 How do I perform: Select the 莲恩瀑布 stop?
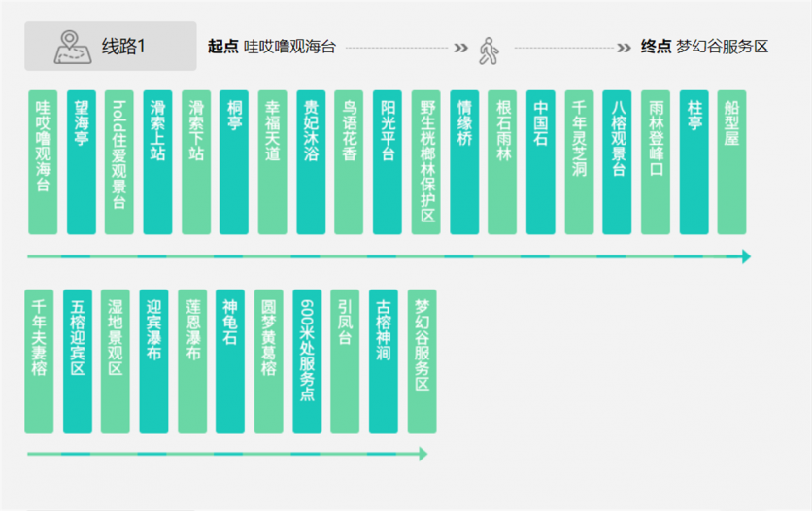pos(192,361)
